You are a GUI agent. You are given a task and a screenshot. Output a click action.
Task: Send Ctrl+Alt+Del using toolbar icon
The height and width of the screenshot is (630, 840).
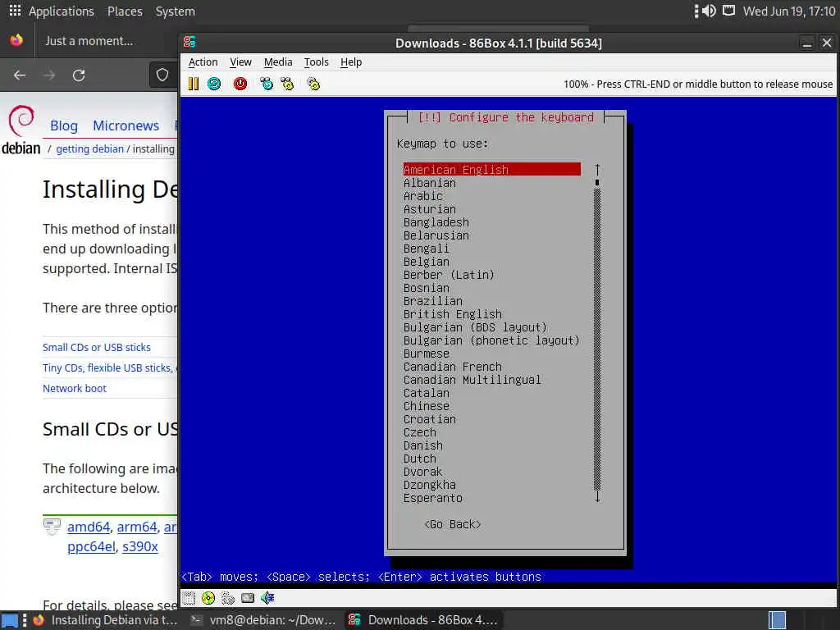[267, 84]
